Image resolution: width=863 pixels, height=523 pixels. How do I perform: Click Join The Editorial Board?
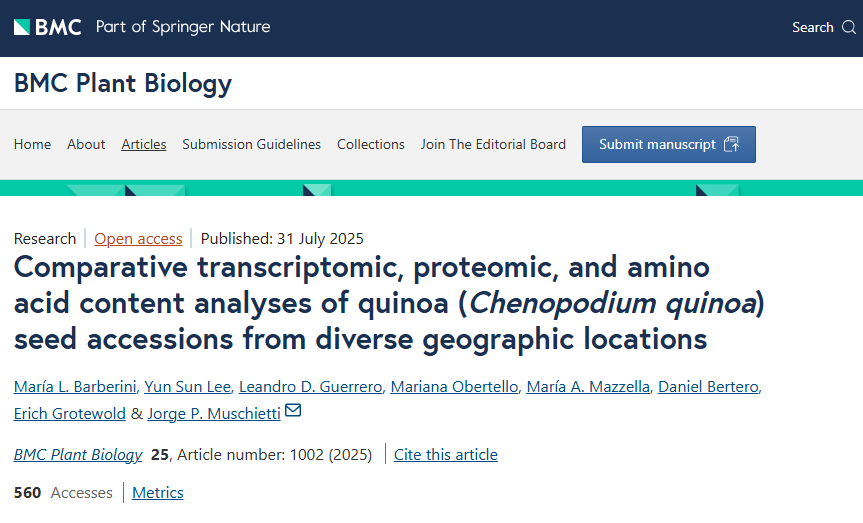click(493, 144)
